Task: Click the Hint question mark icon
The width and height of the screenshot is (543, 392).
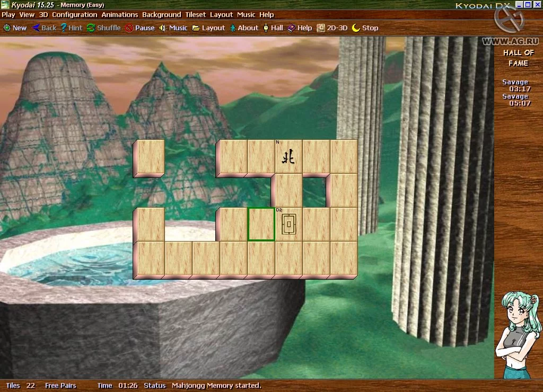Action: coord(64,28)
